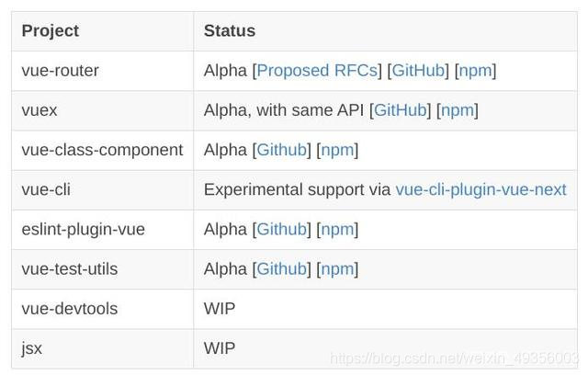588x375 pixels.
Task: Select the jsx project cell
Action: (x=102, y=348)
